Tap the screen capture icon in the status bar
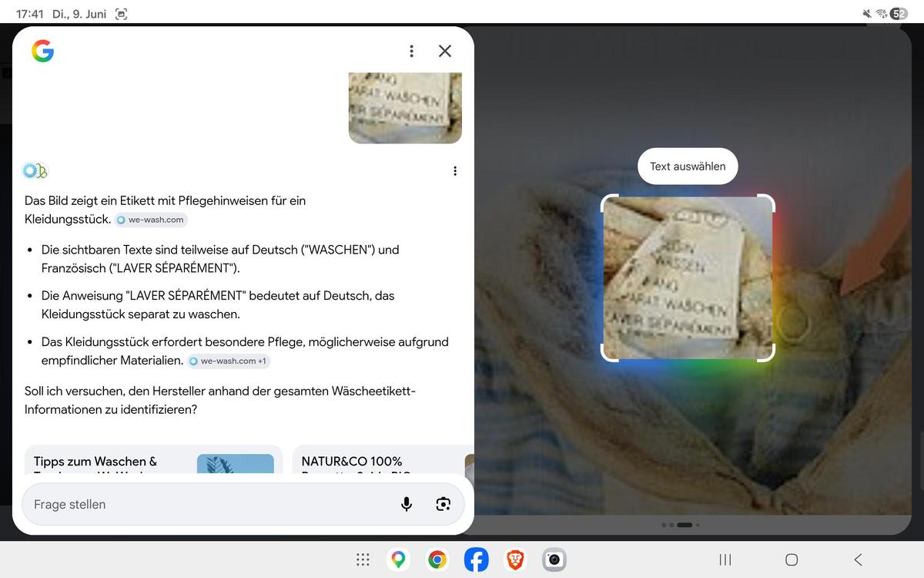 click(121, 14)
